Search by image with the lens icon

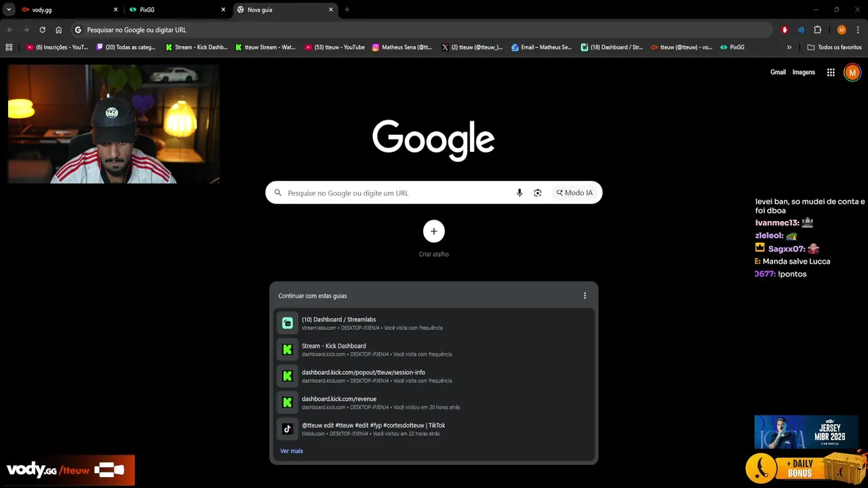tap(538, 192)
